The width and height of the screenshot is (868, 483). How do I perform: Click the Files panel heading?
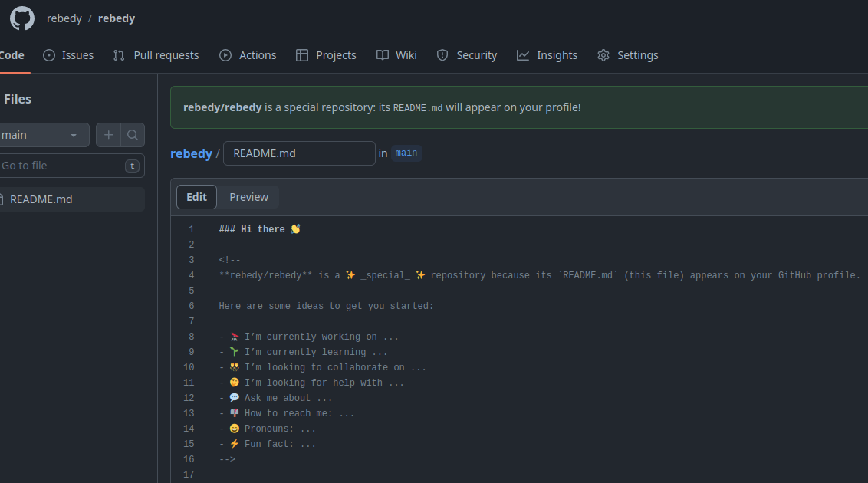pyautogui.click(x=18, y=99)
